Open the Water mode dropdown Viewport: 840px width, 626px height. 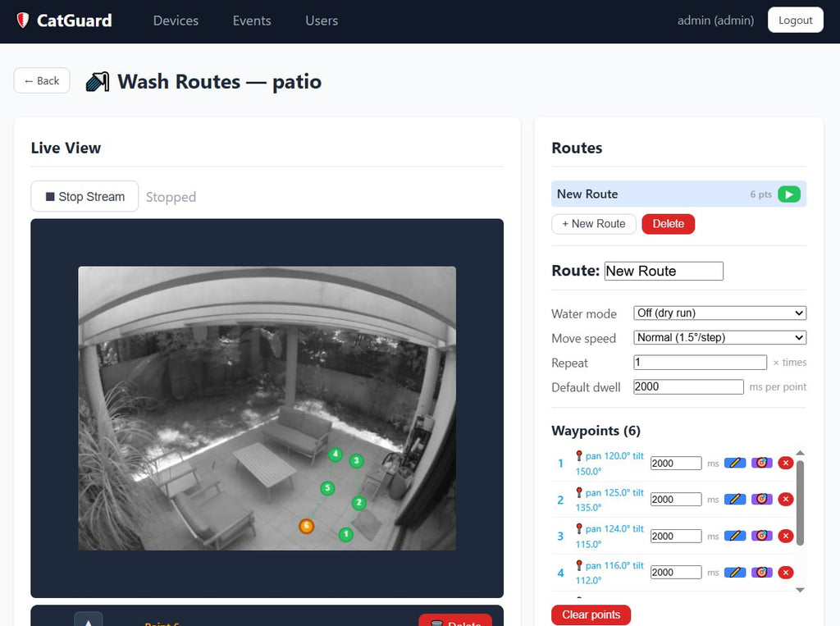pyautogui.click(x=719, y=313)
